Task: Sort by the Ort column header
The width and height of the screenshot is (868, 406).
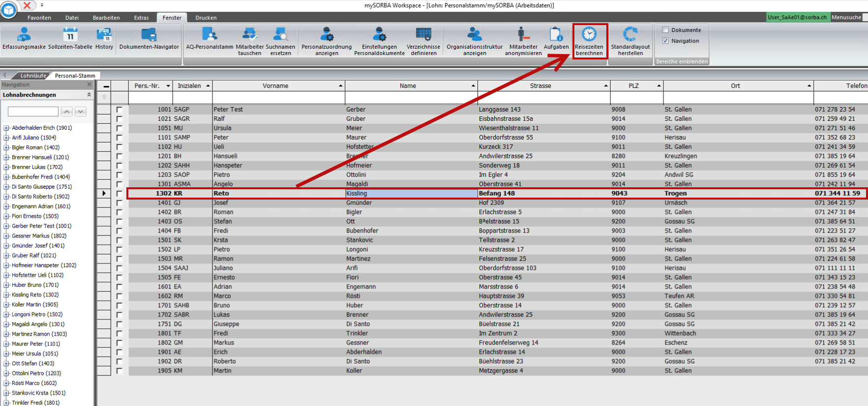Action: [739, 86]
